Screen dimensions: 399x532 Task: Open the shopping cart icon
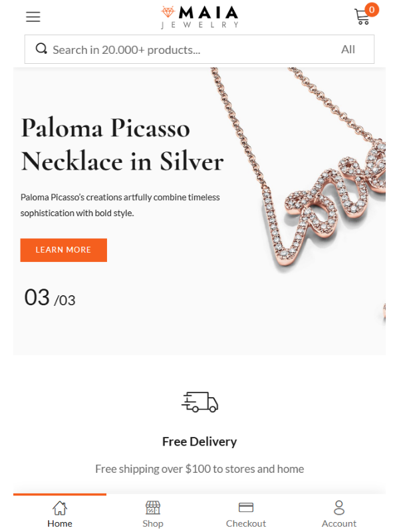click(x=362, y=17)
